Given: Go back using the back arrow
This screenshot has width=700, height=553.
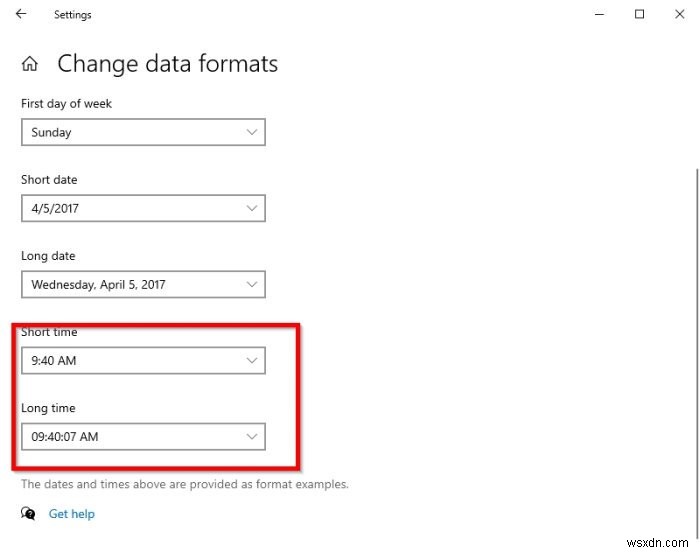Looking at the screenshot, I should [22, 15].
